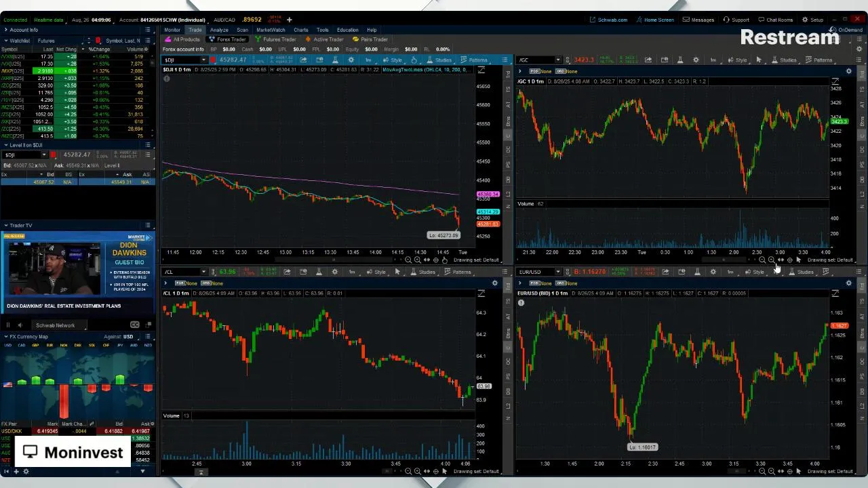This screenshot has height=488, width=868.
Task: Open the /GC chart symbol dropdown
Action: click(557, 60)
